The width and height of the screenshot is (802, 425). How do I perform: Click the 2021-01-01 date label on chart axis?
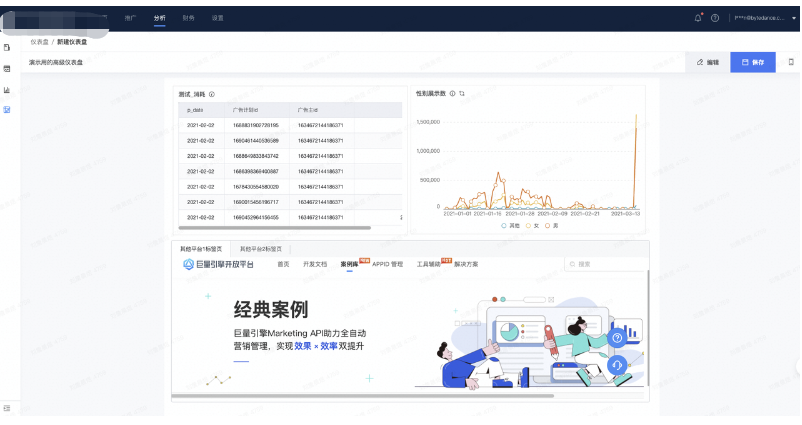(x=458, y=214)
